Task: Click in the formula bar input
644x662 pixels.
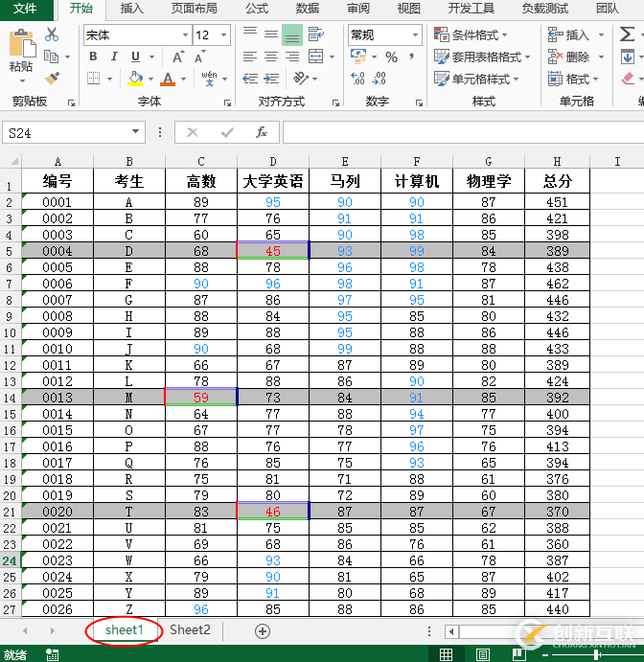Action: [x=463, y=132]
